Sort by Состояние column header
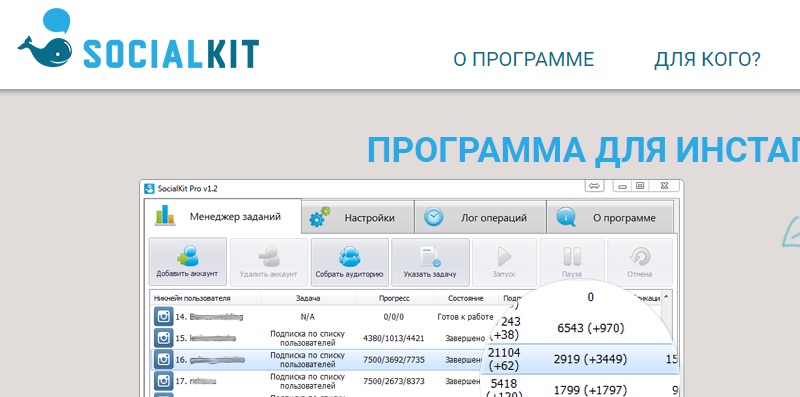 pyautogui.click(x=465, y=298)
